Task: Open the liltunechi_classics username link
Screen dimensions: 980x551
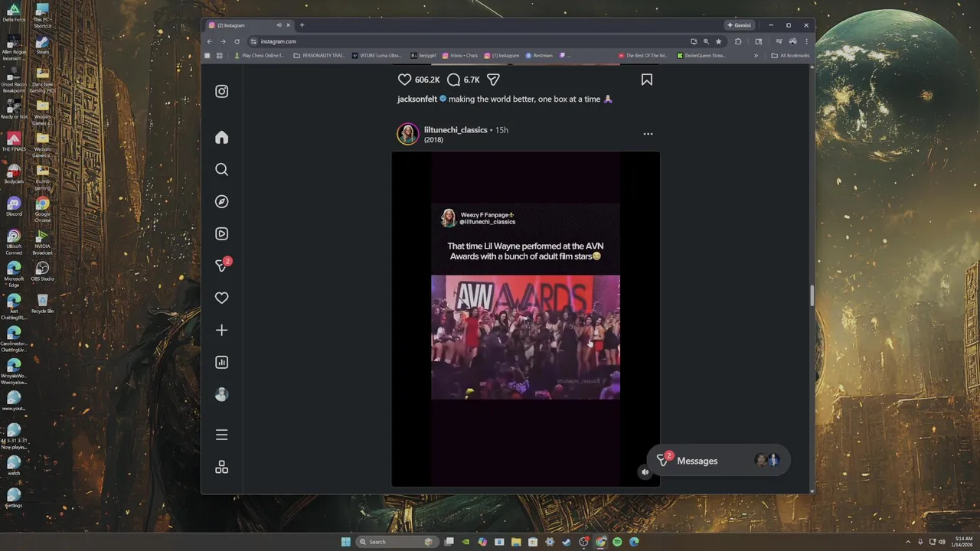Action: pos(456,130)
